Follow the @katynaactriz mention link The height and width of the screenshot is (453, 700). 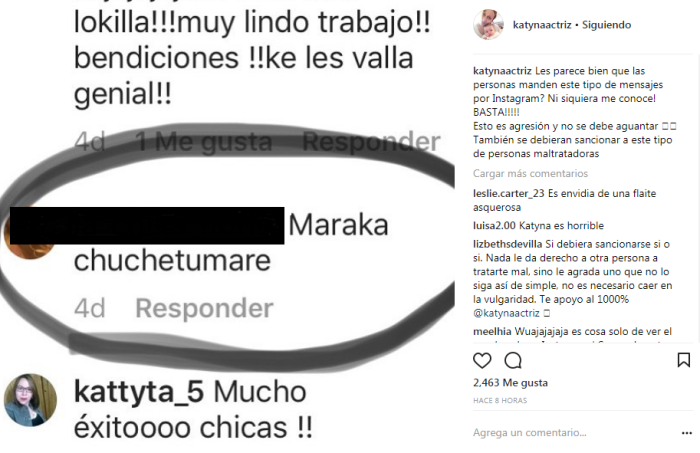pos(506,313)
